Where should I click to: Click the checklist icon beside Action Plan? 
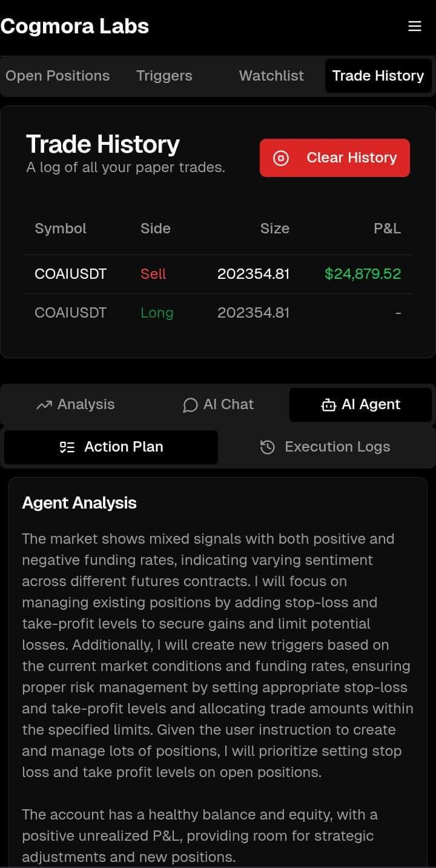point(67,447)
